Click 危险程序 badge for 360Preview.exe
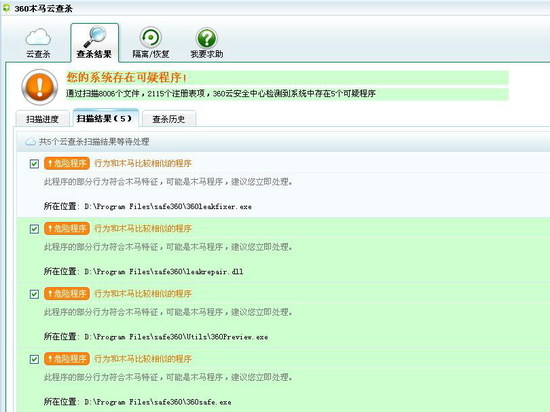The height and width of the screenshot is (412, 550). tap(67, 294)
